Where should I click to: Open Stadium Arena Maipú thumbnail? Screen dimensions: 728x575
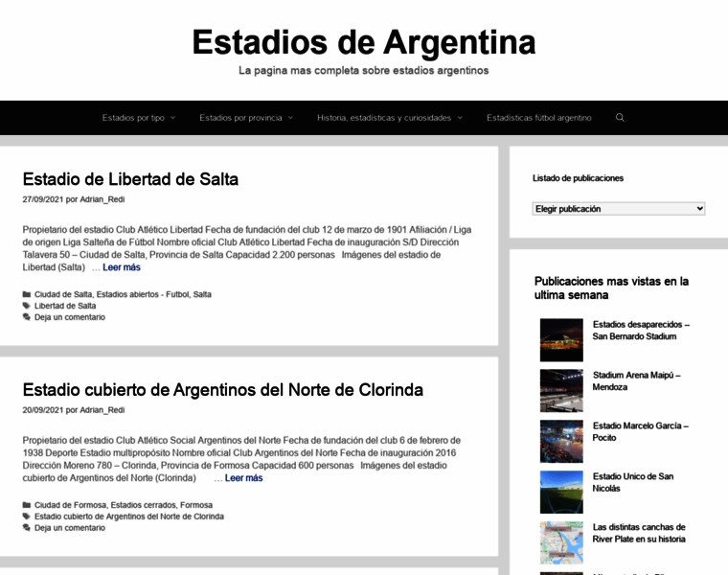pos(561,391)
